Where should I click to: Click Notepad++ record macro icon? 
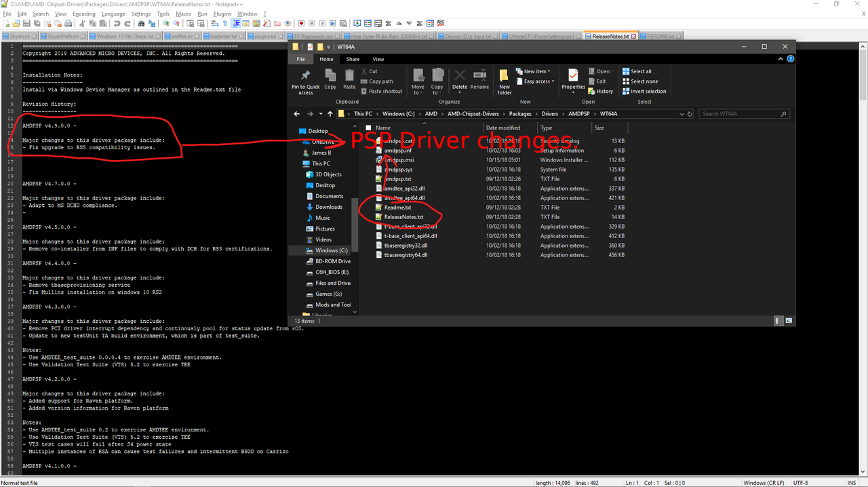click(x=301, y=23)
